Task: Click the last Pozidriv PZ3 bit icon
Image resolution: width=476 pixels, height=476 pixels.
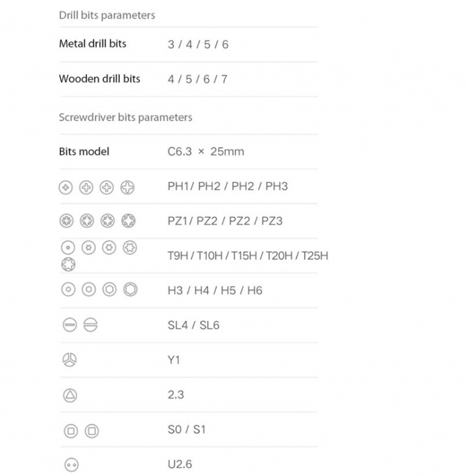Action: pos(128,221)
